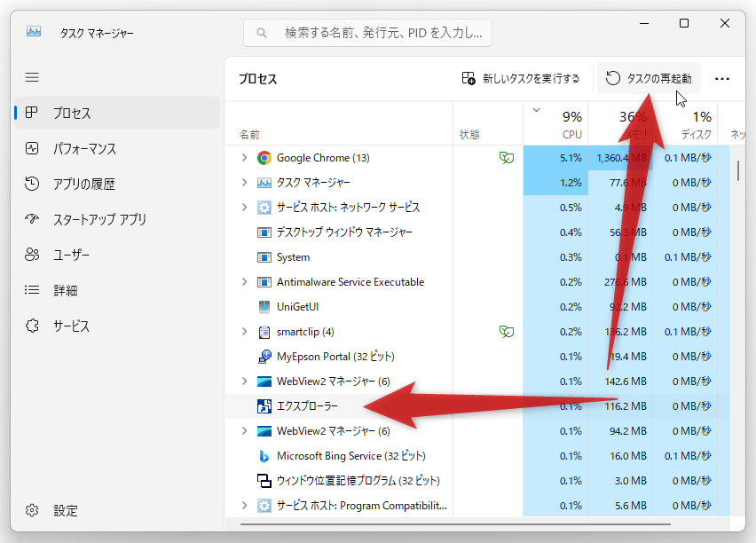Viewport: 756px width, 543px height.
Task: Sort by the ディスク column header
Action: pyautogui.click(x=685, y=124)
